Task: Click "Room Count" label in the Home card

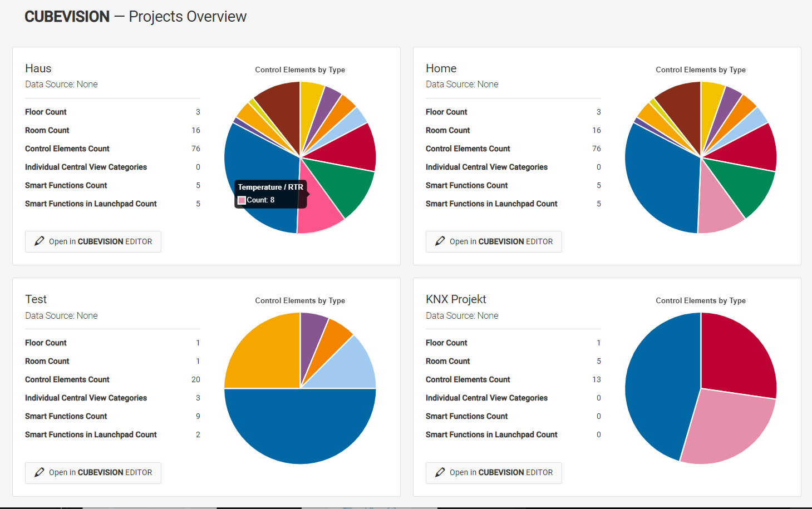Action: pyautogui.click(x=448, y=130)
